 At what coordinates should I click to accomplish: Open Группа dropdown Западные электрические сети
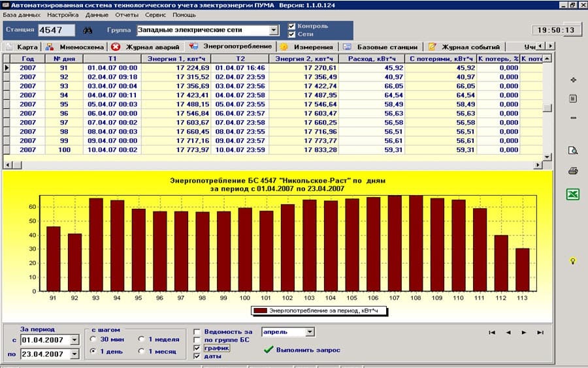point(274,30)
